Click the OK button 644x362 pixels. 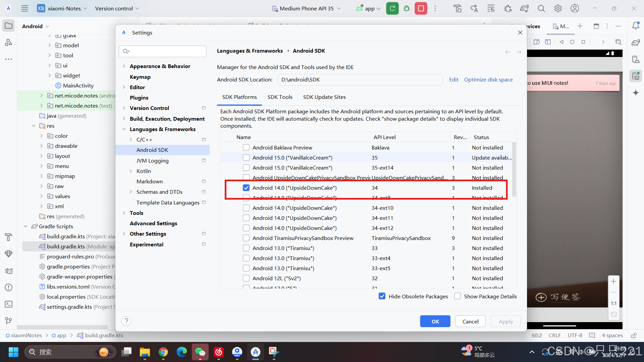tap(435, 321)
